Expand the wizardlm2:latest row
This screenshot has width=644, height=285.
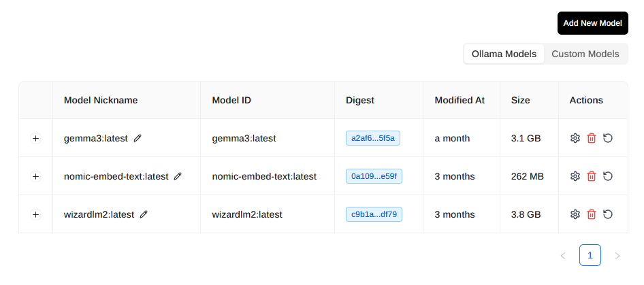(x=36, y=214)
